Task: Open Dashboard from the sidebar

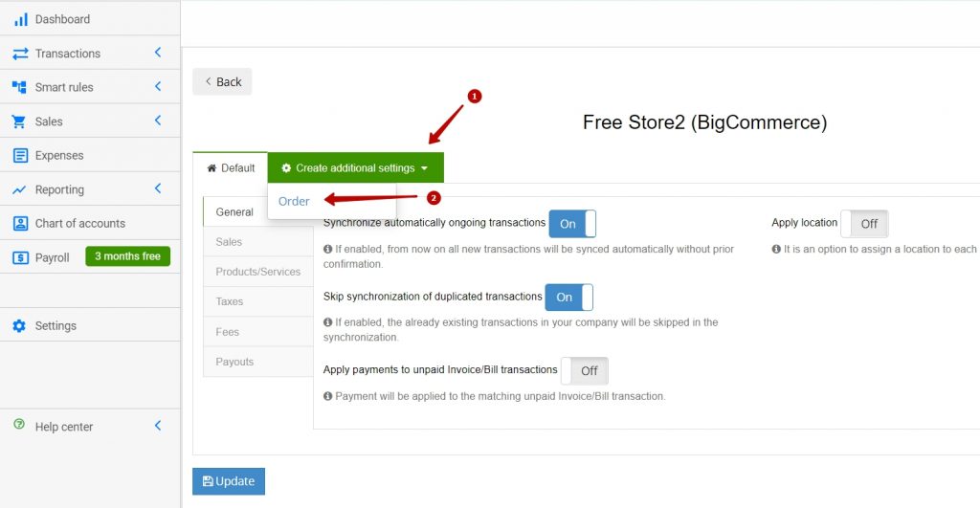Action: click(x=90, y=19)
